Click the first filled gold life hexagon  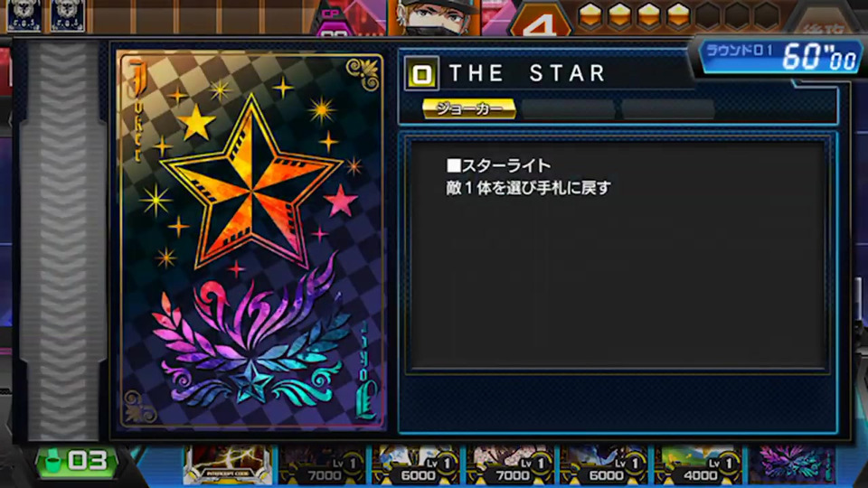coord(590,15)
